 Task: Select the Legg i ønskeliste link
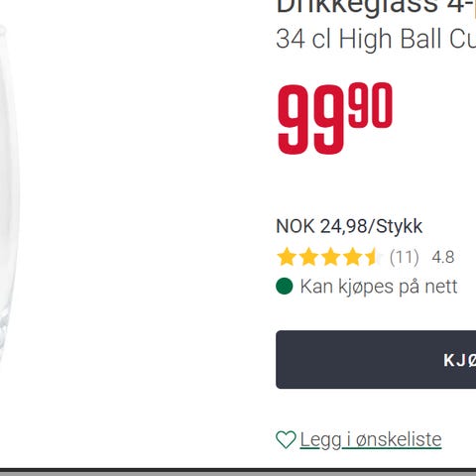click(x=371, y=440)
